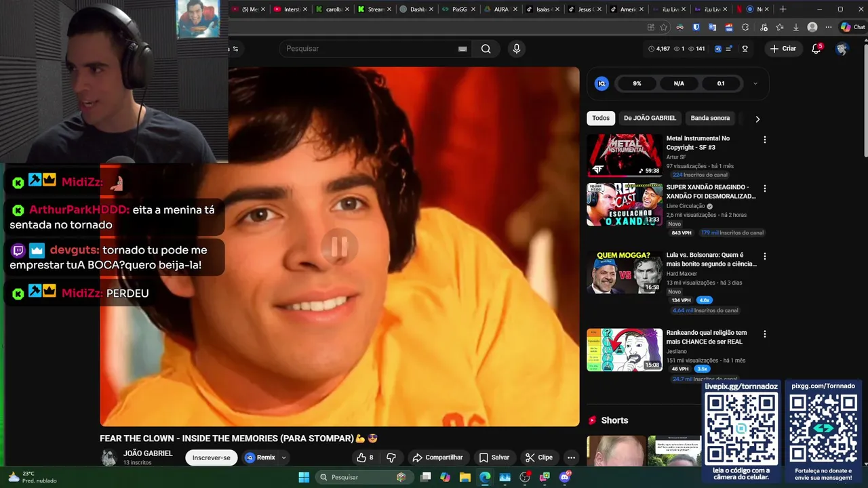Click the YouTube search magnifier button
Image resolution: width=868 pixels, height=488 pixels.
pos(486,49)
